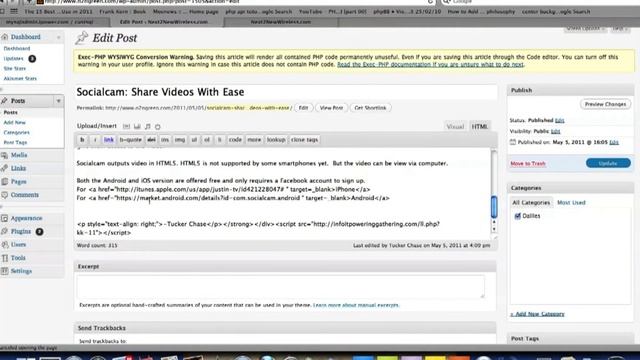Toggle the Dailies category checkbox
Image resolution: width=640 pixels, height=360 pixels.
tap(518, 216)
